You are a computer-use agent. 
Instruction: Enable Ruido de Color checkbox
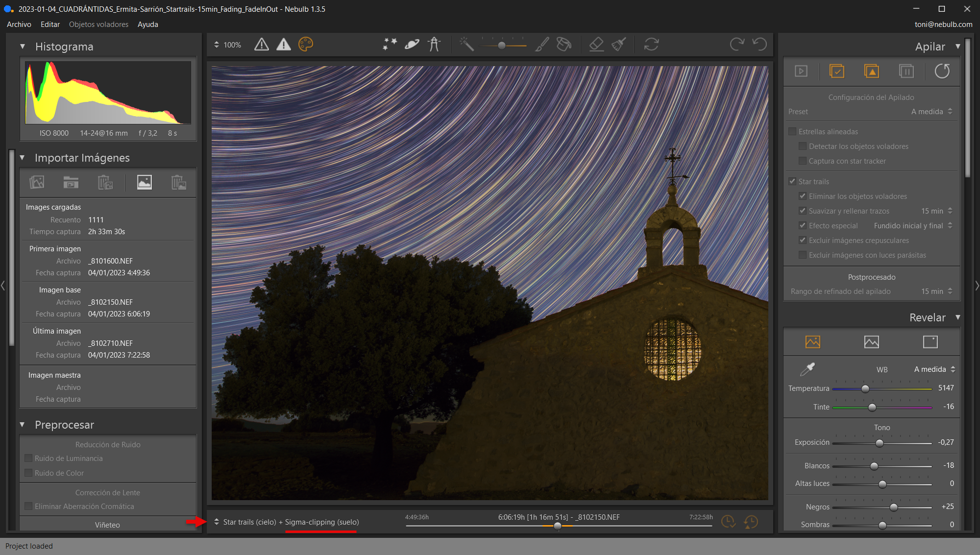click(28, 473)
